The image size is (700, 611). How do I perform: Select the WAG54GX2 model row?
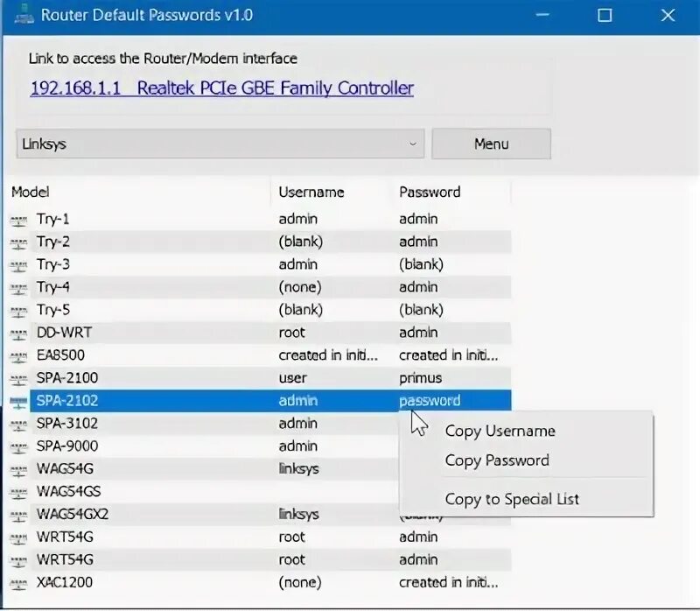(203, 515)
